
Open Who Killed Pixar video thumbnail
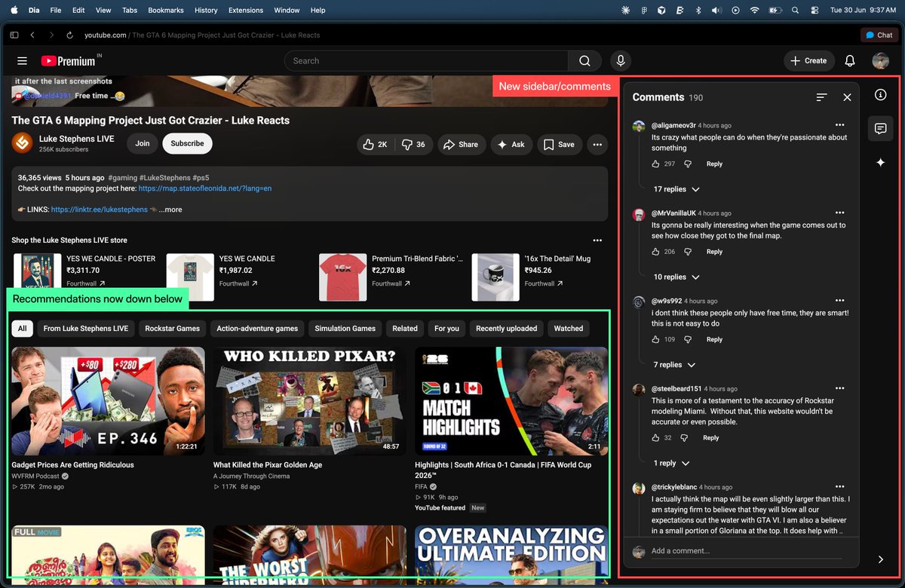pyautogui.click(x=309, y=401)
